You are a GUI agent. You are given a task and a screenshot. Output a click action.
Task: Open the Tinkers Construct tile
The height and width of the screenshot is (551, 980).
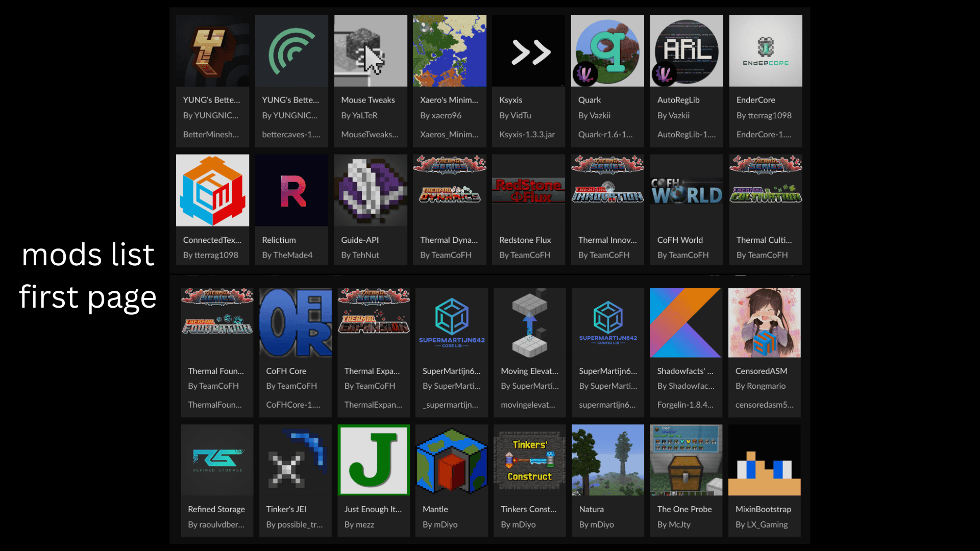click(x=529, y=460)
